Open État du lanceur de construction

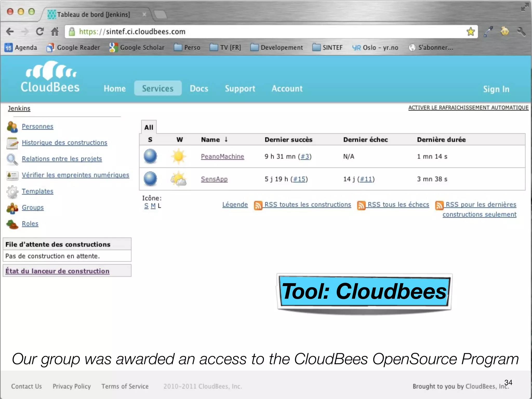(x=57, y=271)
